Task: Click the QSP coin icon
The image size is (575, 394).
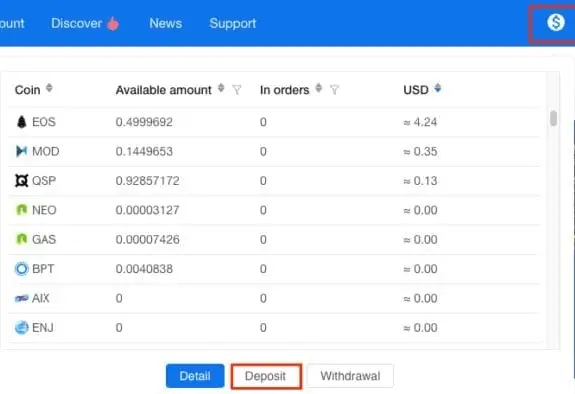Action: click(x=22, y=180)
